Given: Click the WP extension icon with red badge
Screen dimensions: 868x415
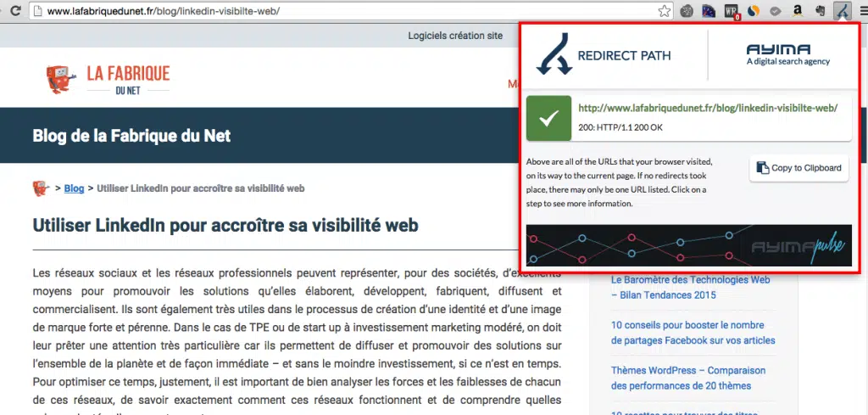Looking at the screenshot, I should (731, 11).
